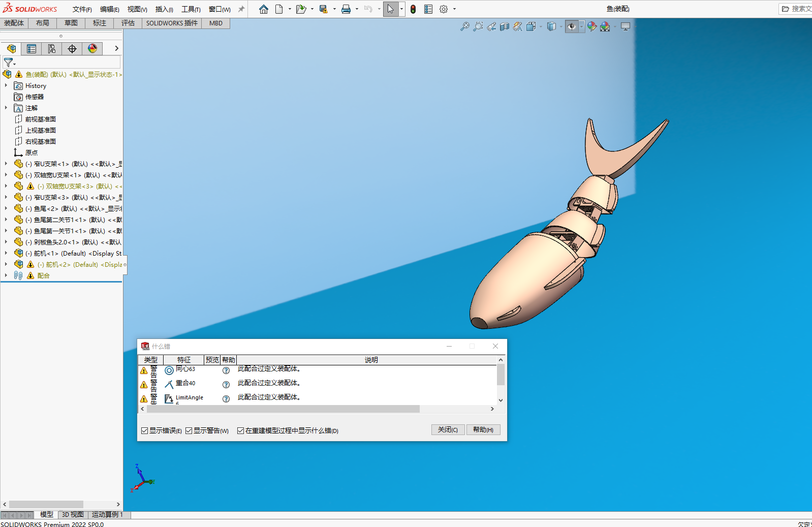This screenshot has width=812, height=527.
Task: Click the 关闭(C) button in the dialog
Action: [x=448, y=430]
